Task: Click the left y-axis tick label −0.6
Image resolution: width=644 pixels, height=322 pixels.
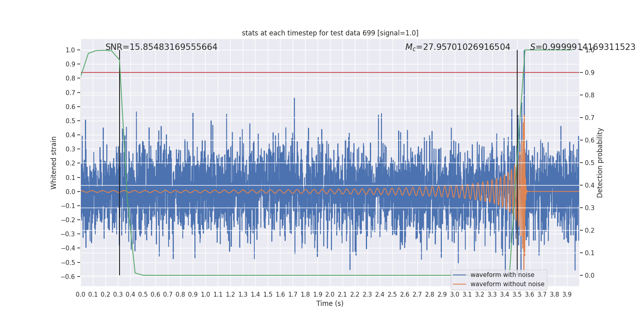Action: point(68,277)
